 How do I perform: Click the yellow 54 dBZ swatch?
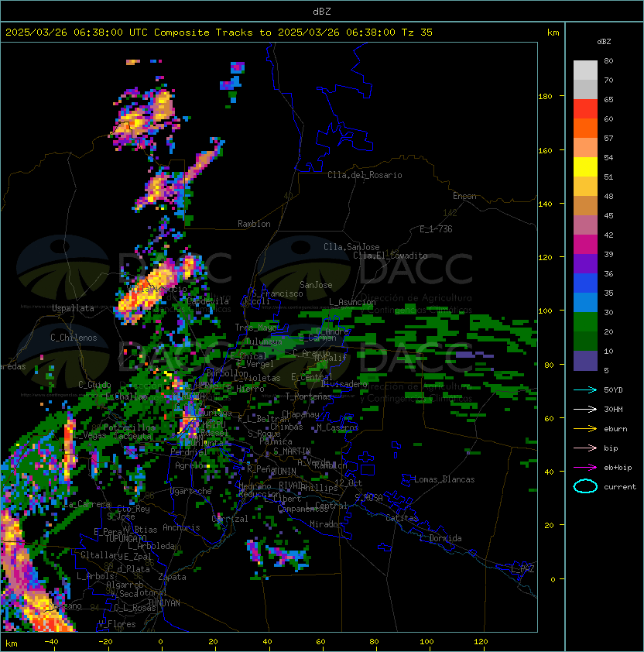[585, 166]
